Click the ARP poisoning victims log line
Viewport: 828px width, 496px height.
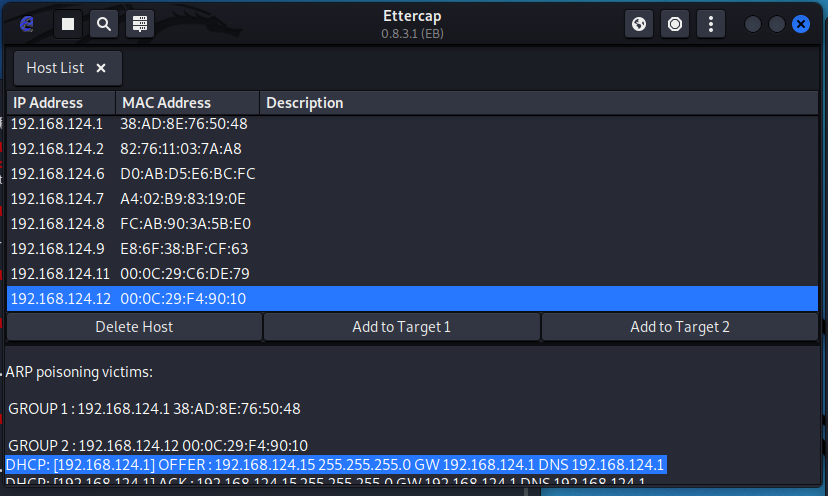tap(79, 372)
